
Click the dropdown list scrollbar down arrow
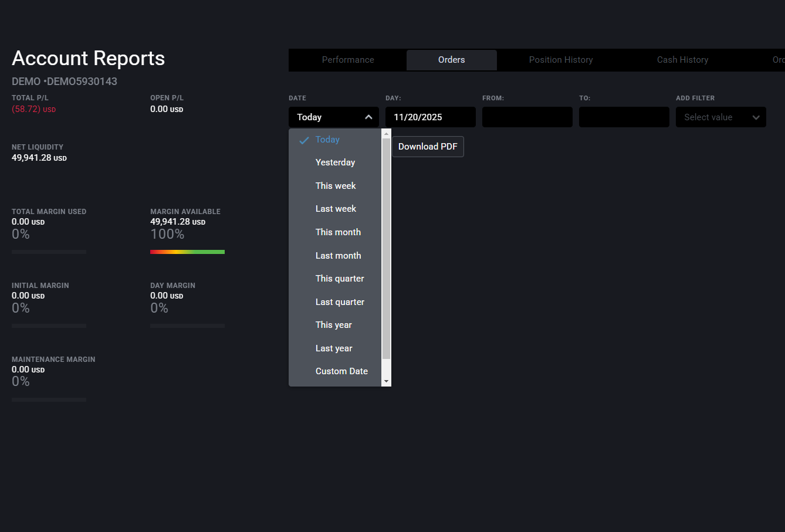coord(386,381)
